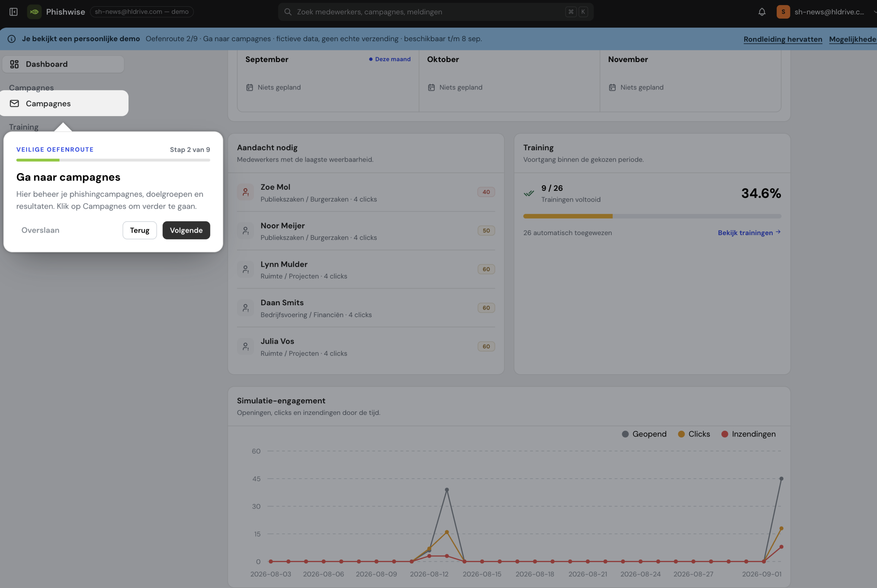Click the Aandacht nodig heading
877x588 pixels.
[267, 148]
